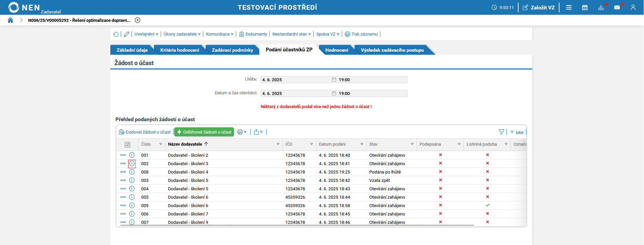Open the Stav column filter dropdown

point(412,144)
